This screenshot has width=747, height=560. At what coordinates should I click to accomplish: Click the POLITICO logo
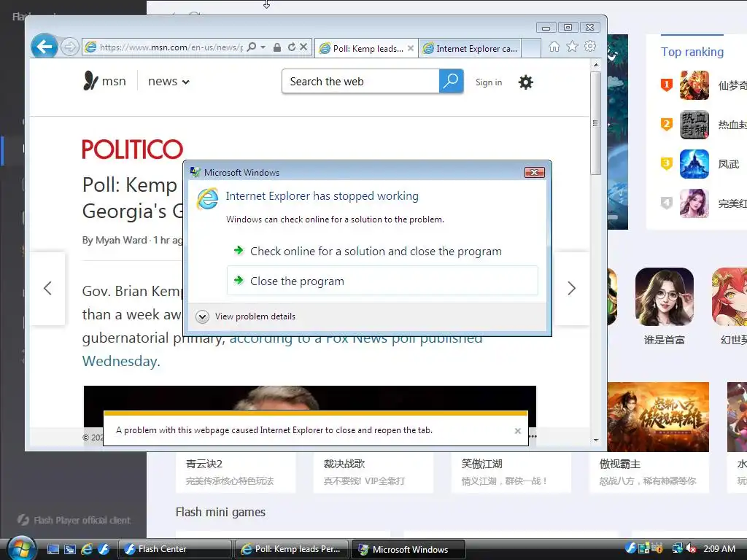click(x=133, y=149)
